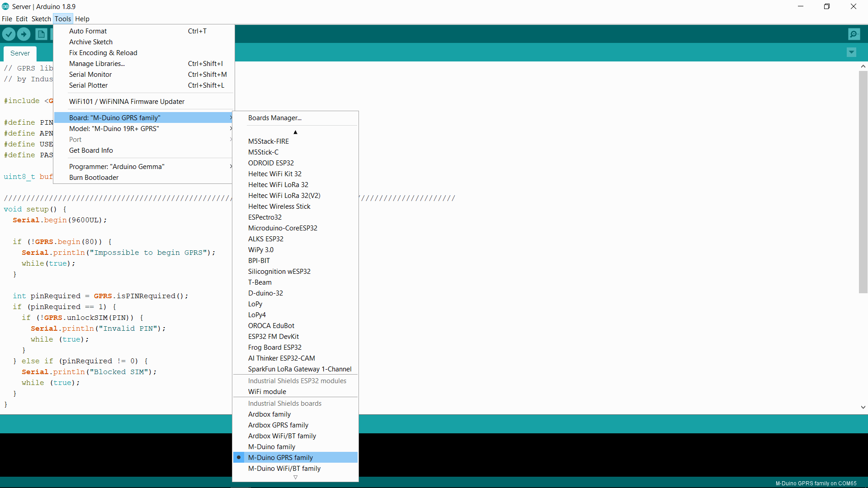868x488 pixels.
Task: Select Heltec WiFi LoRa 32(V2) board
Action: pos(296,195)
